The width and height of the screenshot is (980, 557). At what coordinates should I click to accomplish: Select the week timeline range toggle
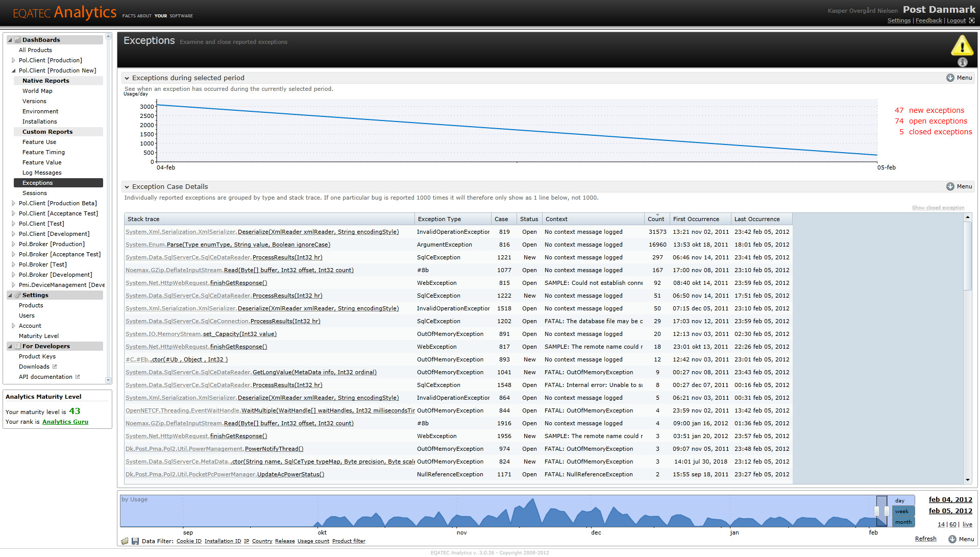(x=902, y=512)
